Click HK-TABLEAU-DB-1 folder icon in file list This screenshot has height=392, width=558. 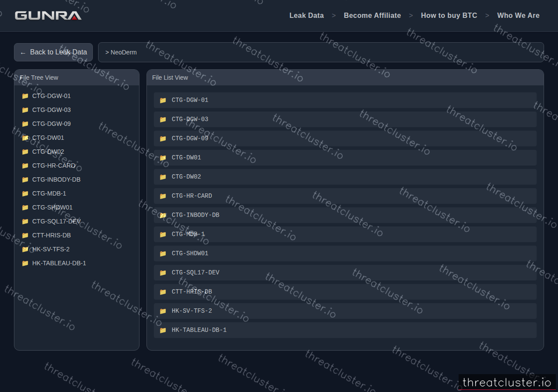click(163, 330)
